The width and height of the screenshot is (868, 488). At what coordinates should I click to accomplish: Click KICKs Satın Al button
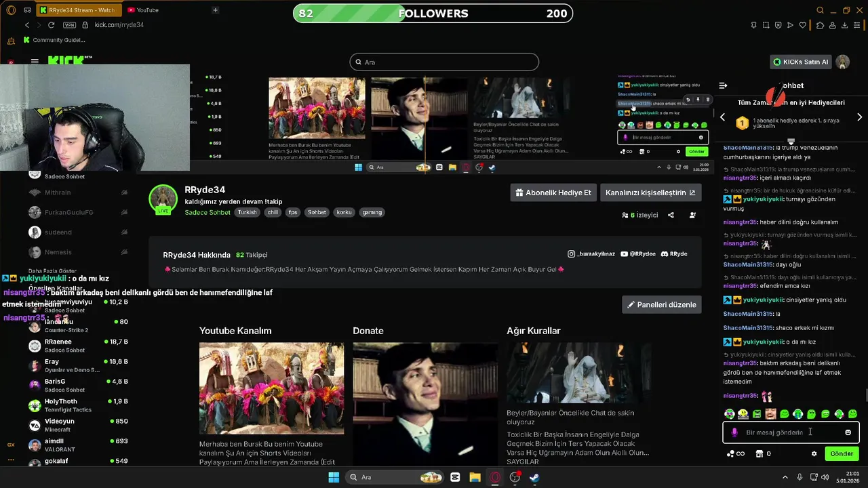tap(801, 62)
